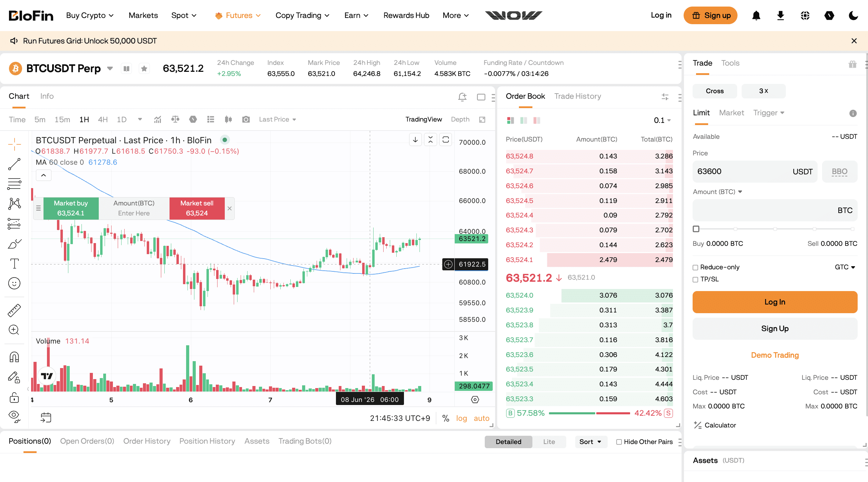
Task: Expand the Spot menu
Action: coord(184,16)
